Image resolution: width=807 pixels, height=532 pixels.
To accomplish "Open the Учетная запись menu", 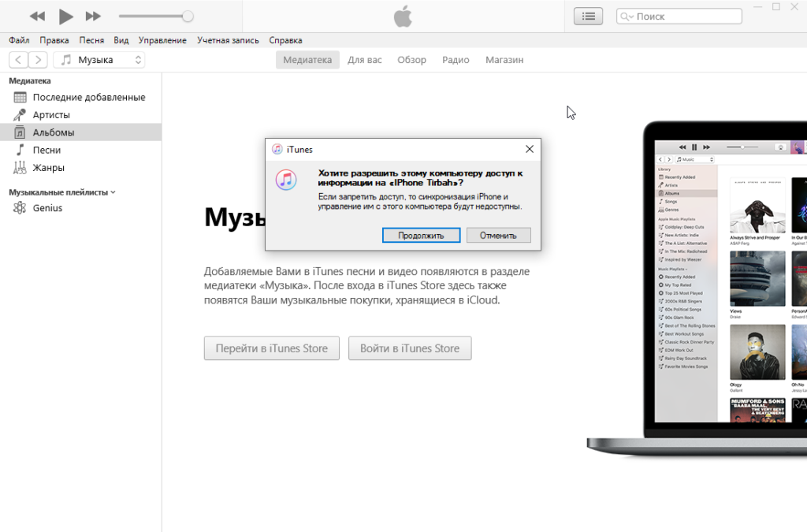I will [225, 40].
